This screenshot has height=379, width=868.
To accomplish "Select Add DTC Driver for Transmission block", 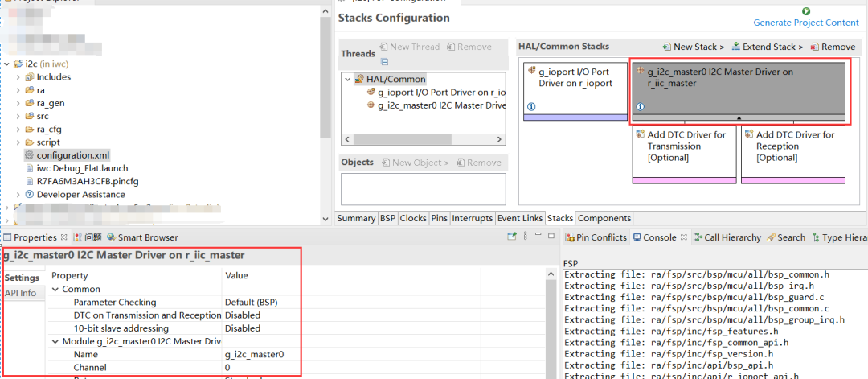I will (686, 154).
